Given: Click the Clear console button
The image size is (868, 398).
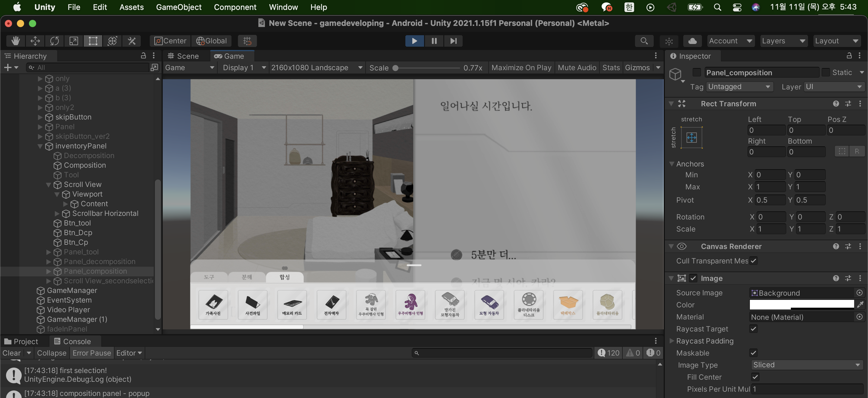Looking at the screenshot, I should [11, 353].
